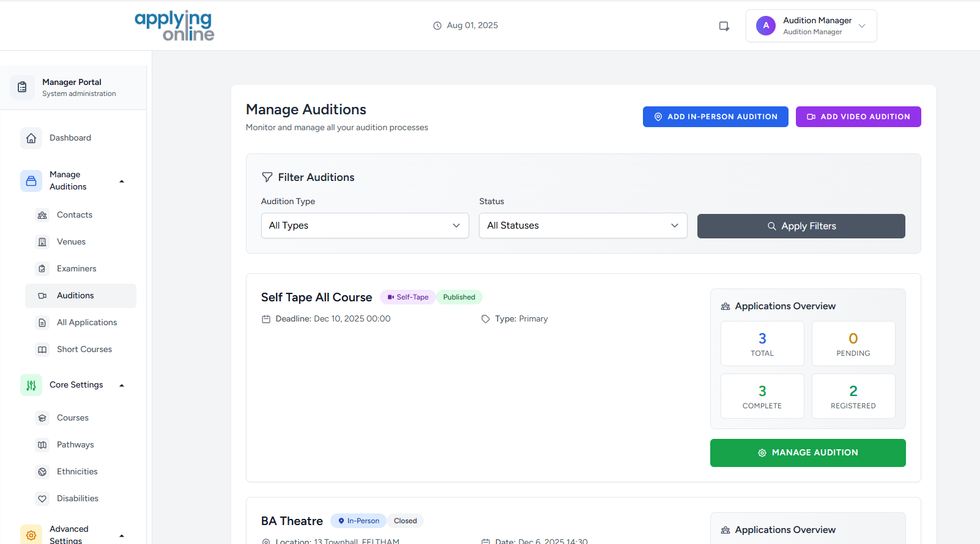Click the 3 Complete applications tile
Screen dimensions: 980x544
pos(762,396)
